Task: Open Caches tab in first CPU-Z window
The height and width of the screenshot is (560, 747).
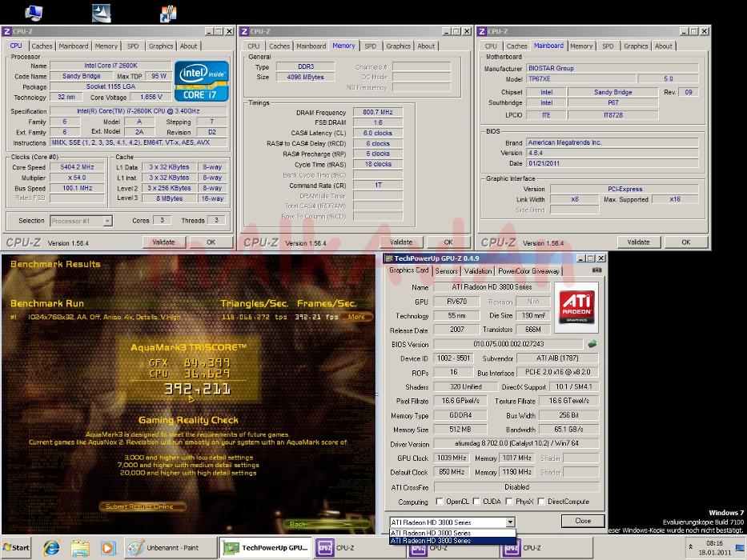Action: point(42,46)
